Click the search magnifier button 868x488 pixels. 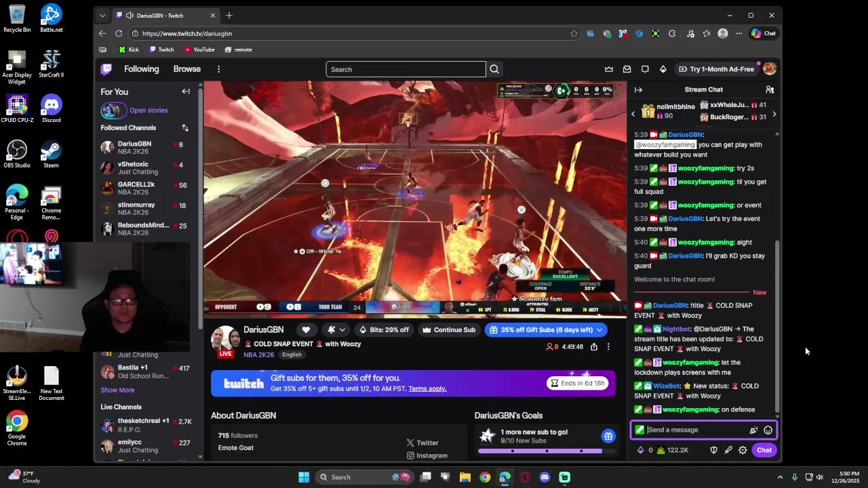click(494, 69)
